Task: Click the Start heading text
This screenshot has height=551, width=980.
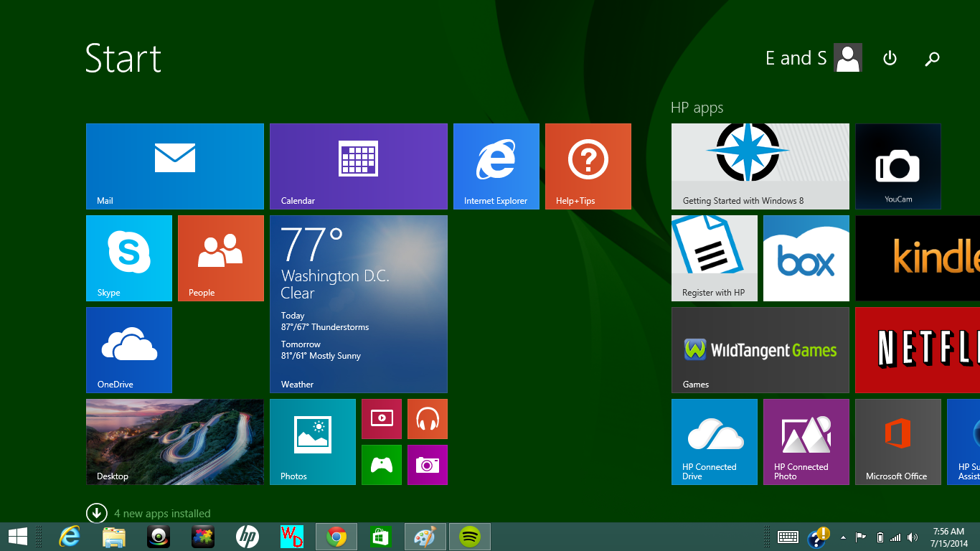Action: pos(123,58)
